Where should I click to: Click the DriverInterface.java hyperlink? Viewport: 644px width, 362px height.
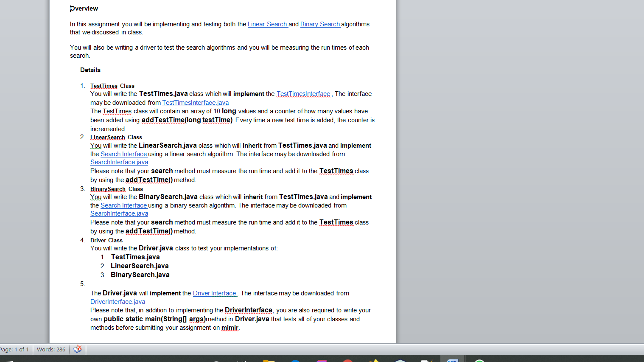[118, 301]
